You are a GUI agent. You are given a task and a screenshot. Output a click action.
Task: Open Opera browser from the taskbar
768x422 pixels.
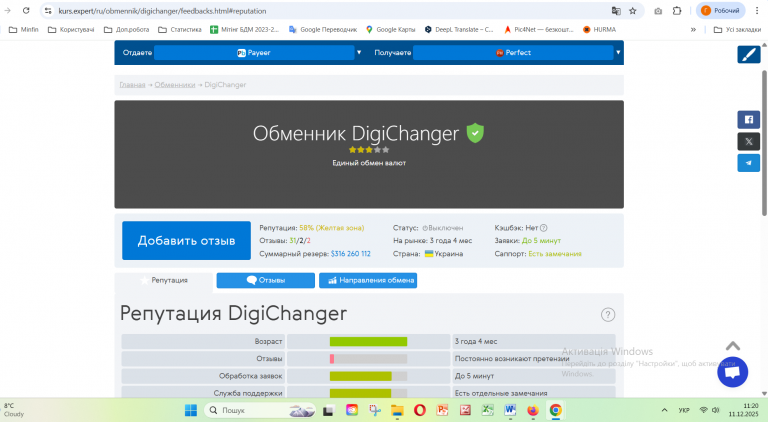tap(420, 410)
